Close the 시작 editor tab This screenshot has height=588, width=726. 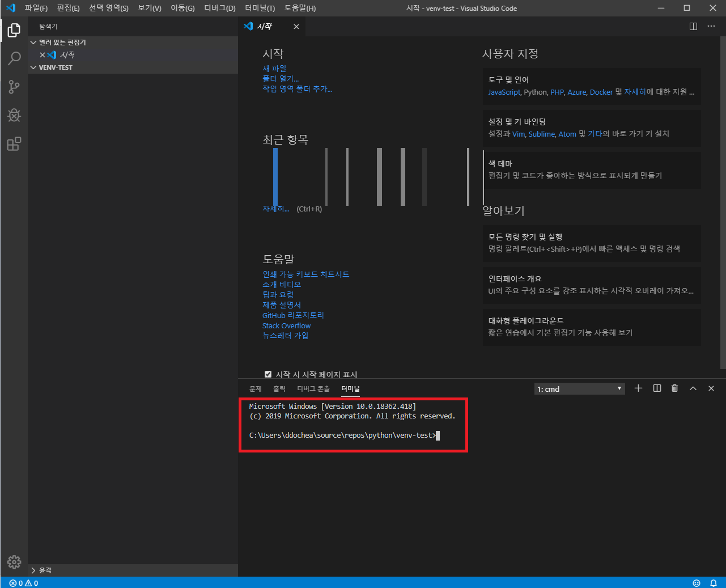point(296,27)
